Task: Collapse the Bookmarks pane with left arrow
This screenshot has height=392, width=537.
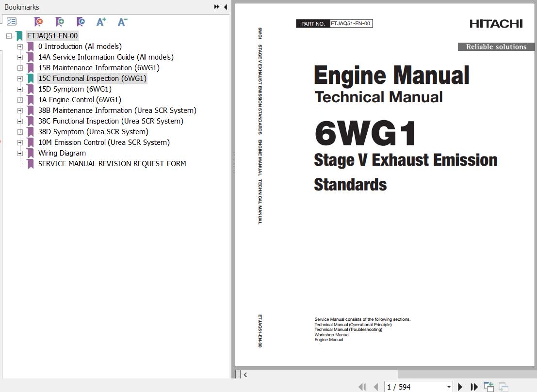Action: pos(226,6)
